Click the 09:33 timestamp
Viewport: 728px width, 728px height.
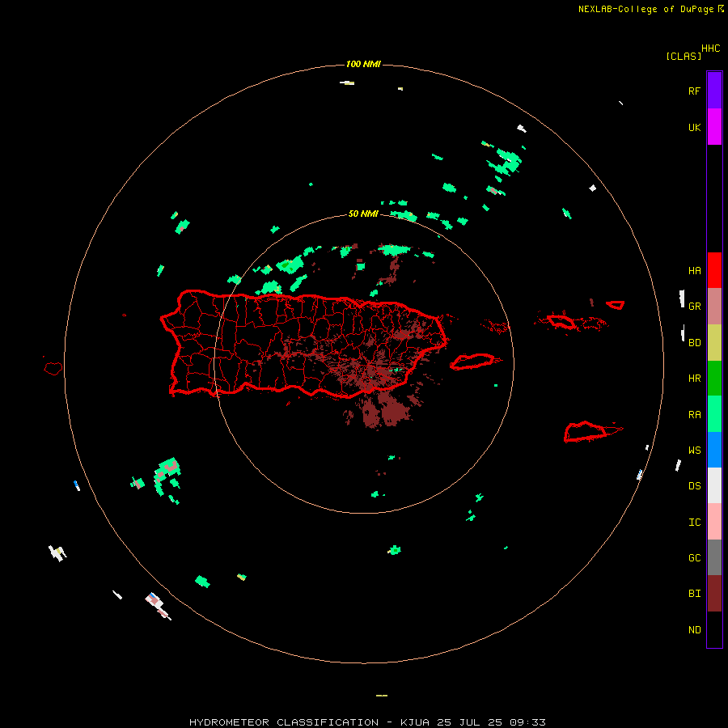coord(527,722)
